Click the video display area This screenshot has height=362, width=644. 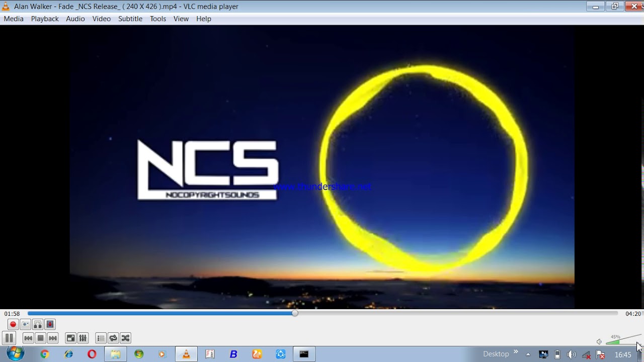tap(322, 167)
